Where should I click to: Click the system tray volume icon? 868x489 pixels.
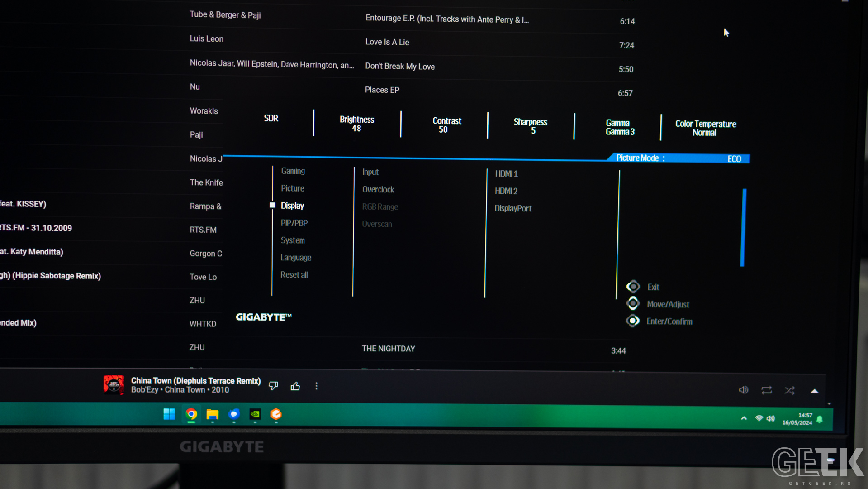click(x=771, y=418)
